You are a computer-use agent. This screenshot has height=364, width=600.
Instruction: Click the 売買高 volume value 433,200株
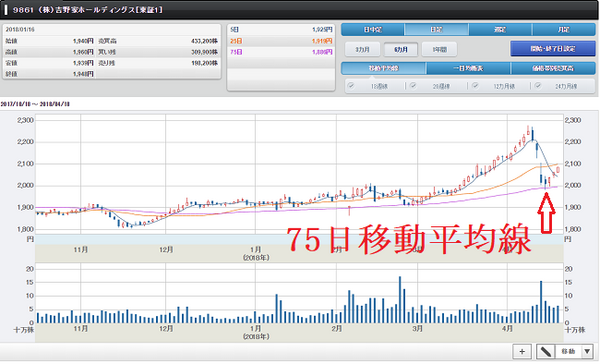pos(204,41)
